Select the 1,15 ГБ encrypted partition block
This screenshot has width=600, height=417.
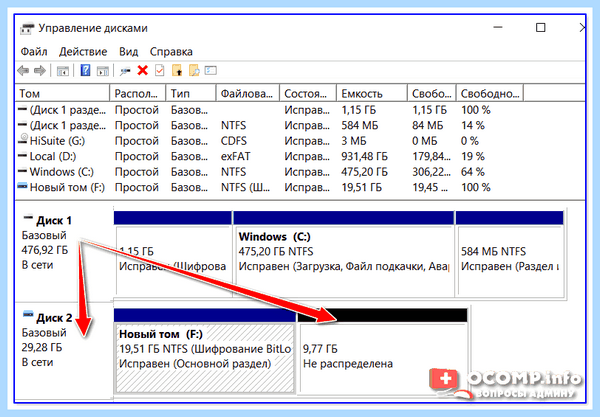coord(173,254)
